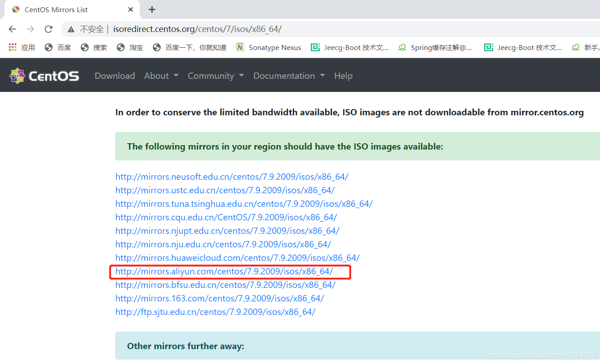The height and width of the screenshot is (364, 600).
Task: Click the browser forward arrow
Action: click(x=30, y=29)
